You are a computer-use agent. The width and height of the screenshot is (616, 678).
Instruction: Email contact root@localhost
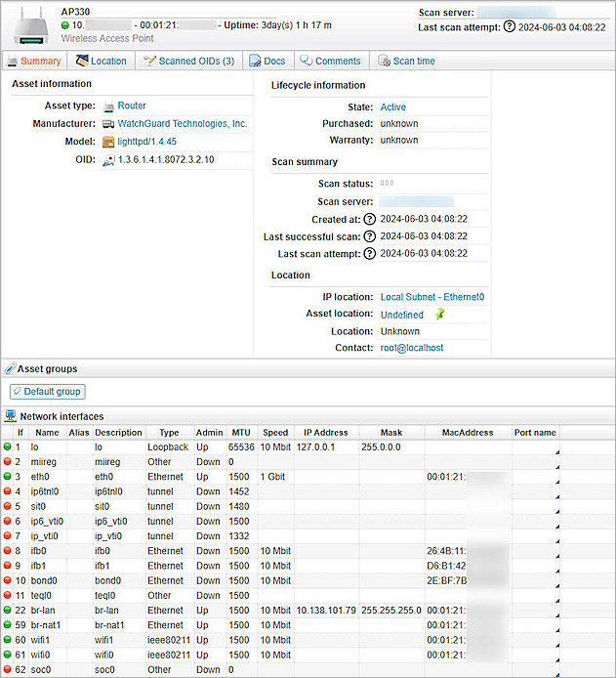(412, 348)
